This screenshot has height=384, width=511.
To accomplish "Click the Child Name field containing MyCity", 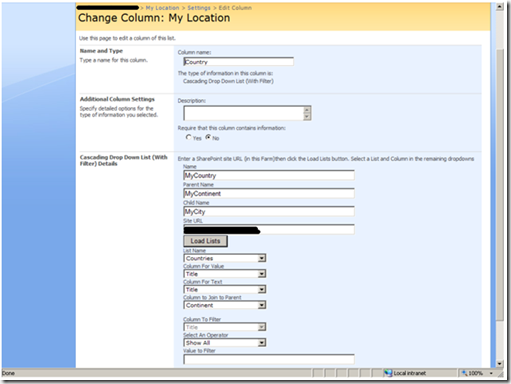I will point(269,211).
